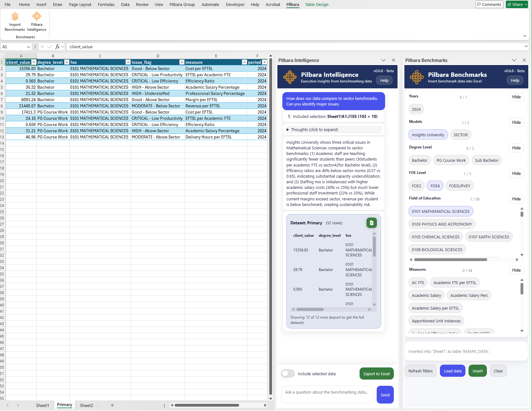Select the Insights University model filter
The height and width of the screenshot is (411, 532).
tap(428, 134)
